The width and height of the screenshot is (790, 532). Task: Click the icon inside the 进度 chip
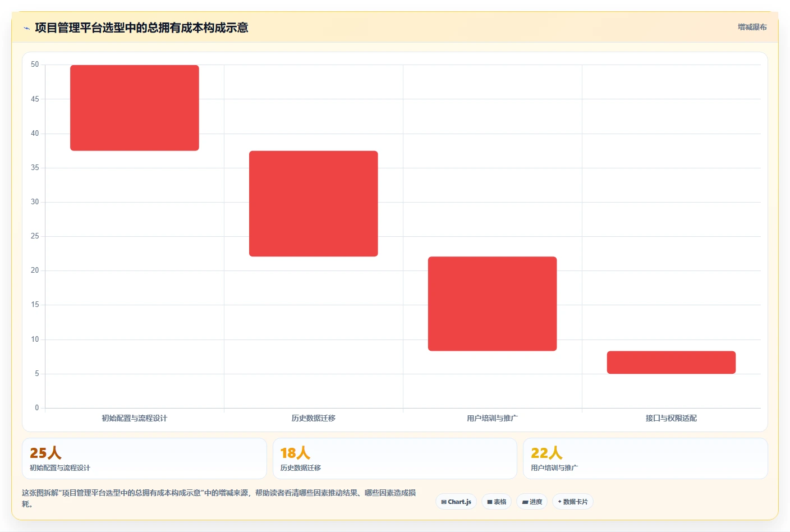coord(525,502)
